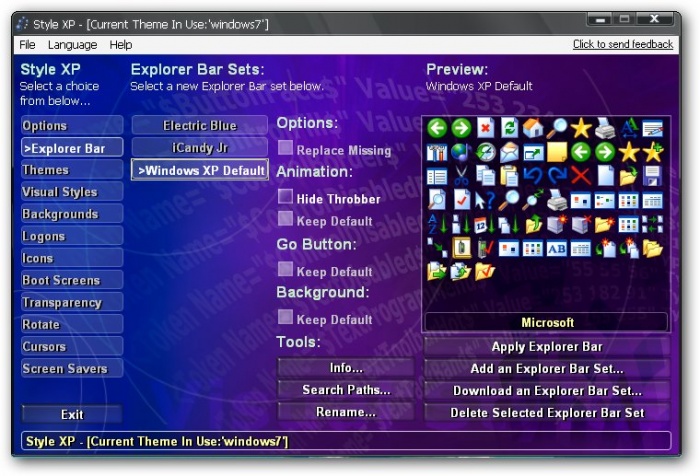Viewport: 700px width, 476px height.
Task: Click the clipboard paste icon
Action: coord(509,176)
